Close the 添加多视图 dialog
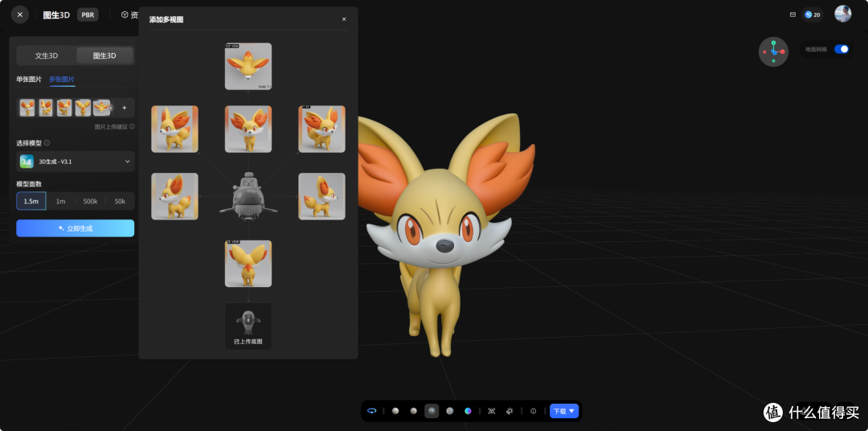Screen dimensions: 868x431 [x=344, y=19]
